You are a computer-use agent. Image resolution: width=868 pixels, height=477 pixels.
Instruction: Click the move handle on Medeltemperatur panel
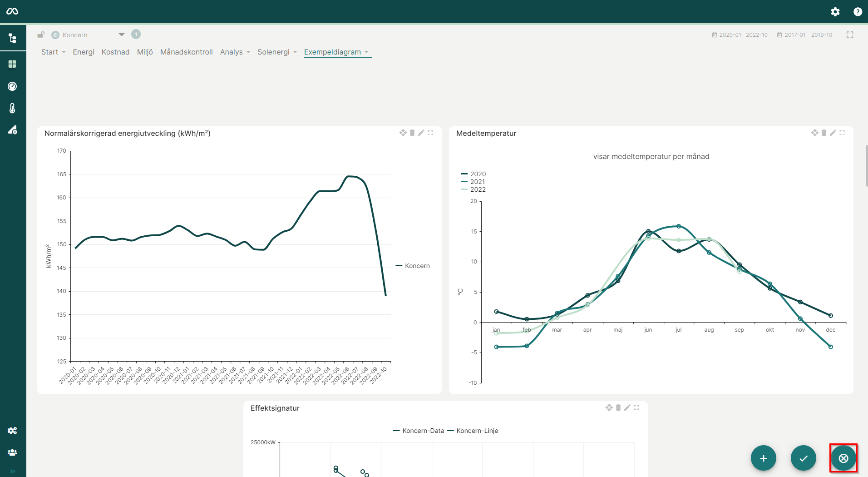(x=814, y=133)
